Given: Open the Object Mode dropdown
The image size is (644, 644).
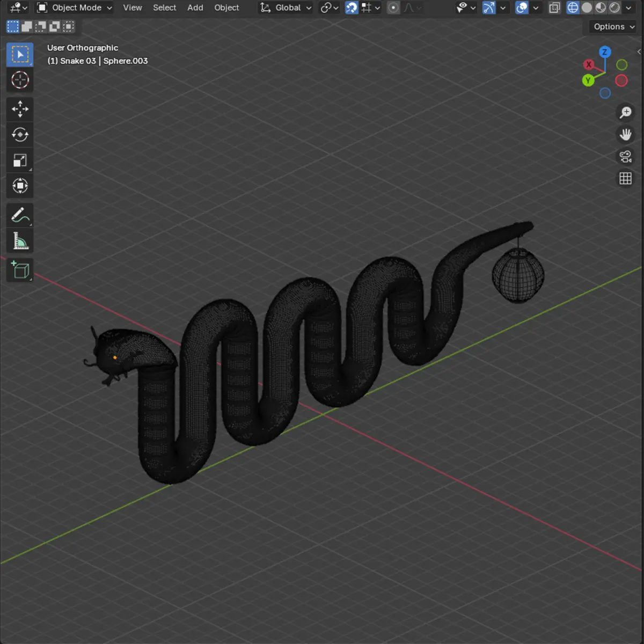Looking at the screenshot, I should click(75, 8).
